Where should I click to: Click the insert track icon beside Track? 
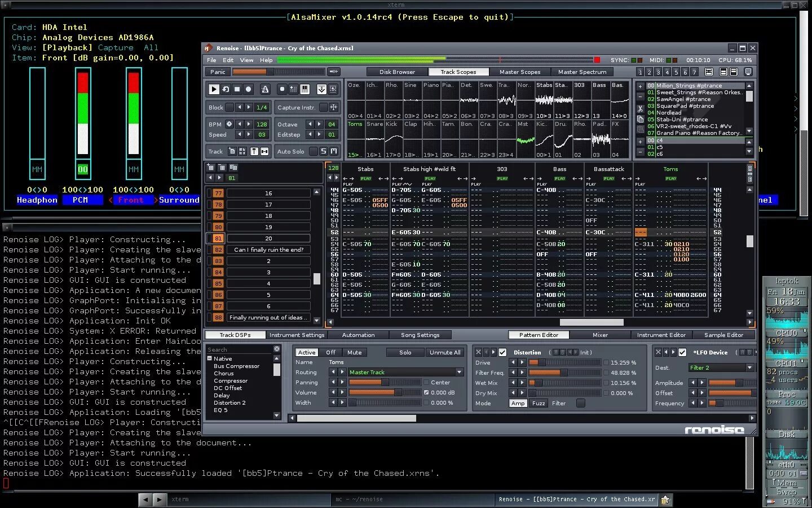[232, 151]
